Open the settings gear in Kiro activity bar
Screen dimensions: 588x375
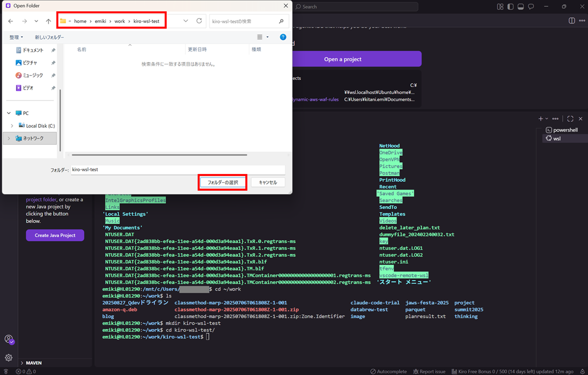tap(9, 357)
